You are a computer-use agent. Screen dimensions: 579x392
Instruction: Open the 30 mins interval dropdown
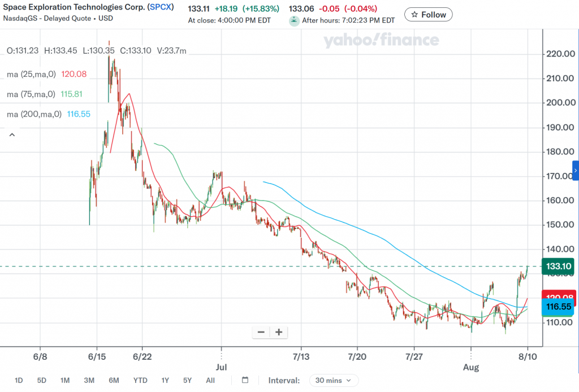point(334,380)
